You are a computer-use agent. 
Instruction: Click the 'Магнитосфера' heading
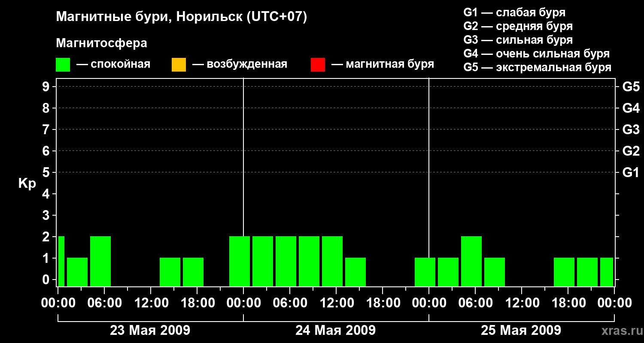(102, 43)
